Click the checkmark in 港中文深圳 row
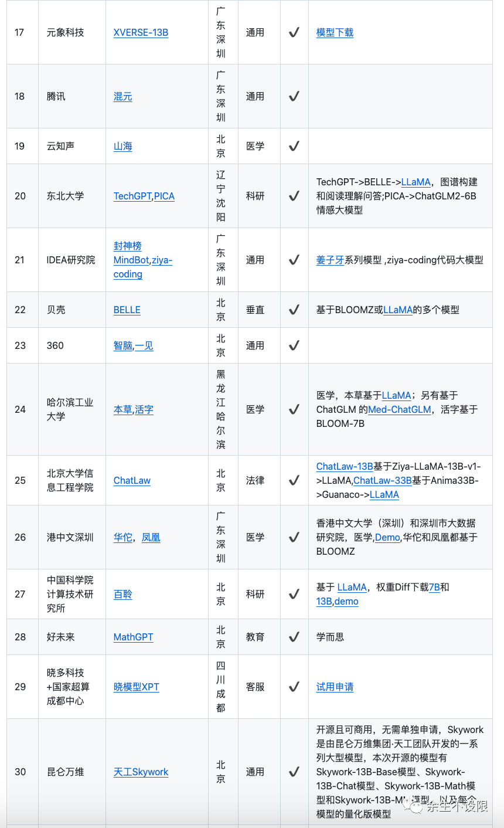 (294, 537)
